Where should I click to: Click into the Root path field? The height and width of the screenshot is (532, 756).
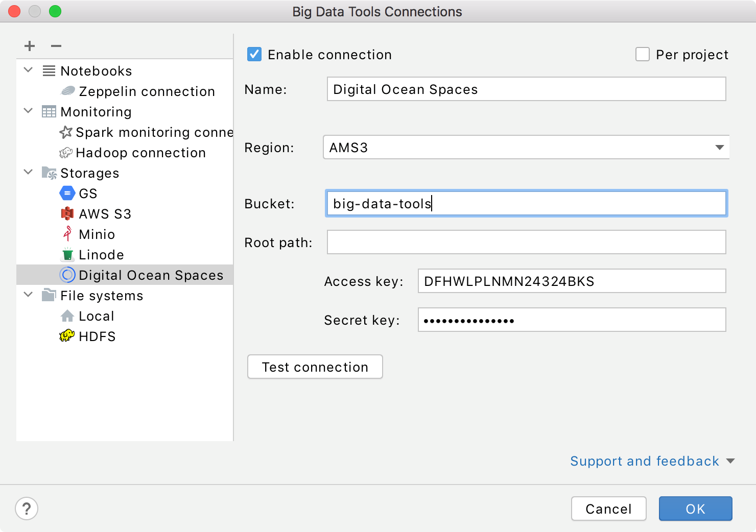526,242
